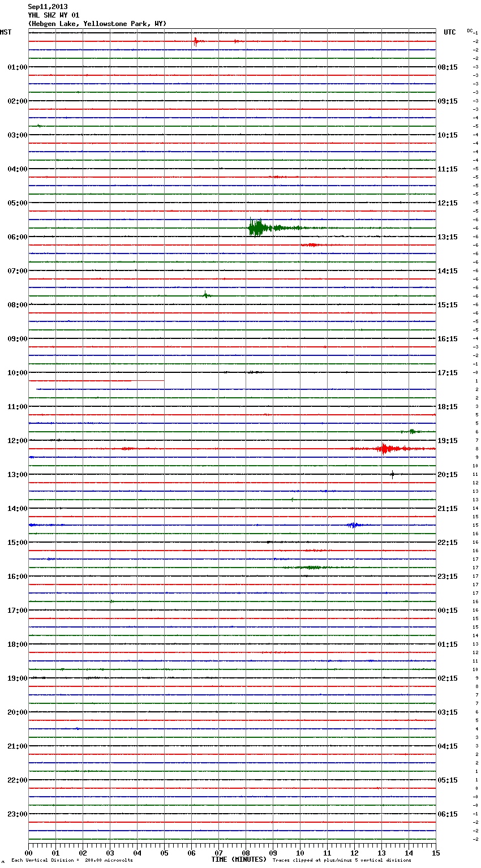Select the 13 tick on minutes axis
This screenshot has height=868, width=481.
click(x=381, y=853)
